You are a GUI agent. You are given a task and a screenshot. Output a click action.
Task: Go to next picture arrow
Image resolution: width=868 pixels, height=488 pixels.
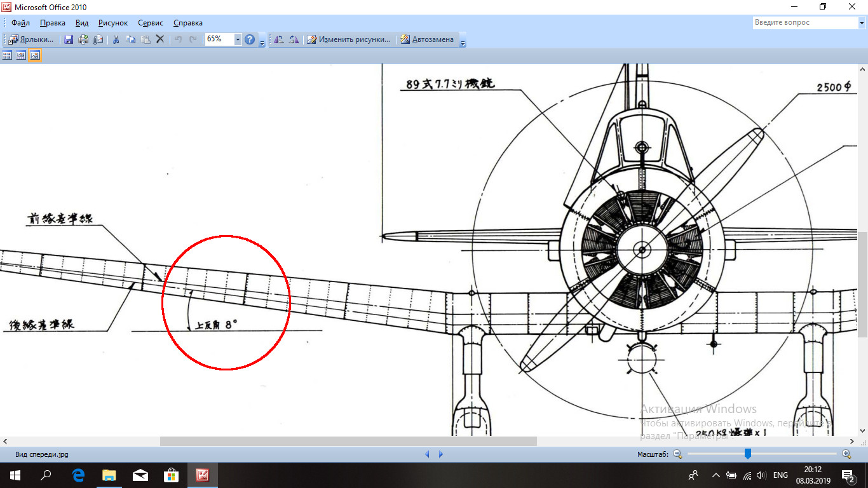click(x=441, y=454)
